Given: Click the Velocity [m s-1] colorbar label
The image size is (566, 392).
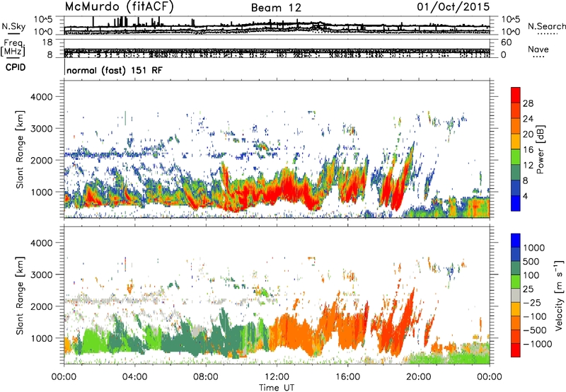Looking at the screenshot, I should click(559, 295).
